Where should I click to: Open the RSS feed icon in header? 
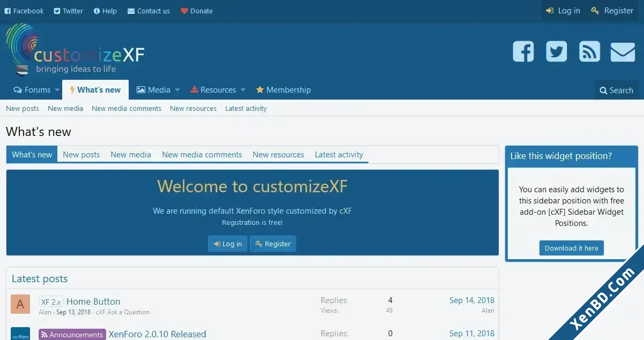click(590, 51)
